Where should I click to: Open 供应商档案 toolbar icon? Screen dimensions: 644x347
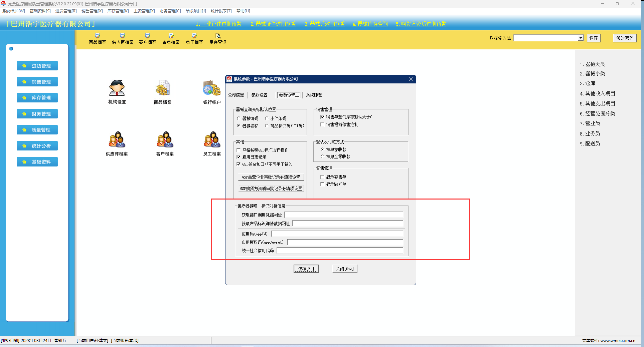coord(123,39)
